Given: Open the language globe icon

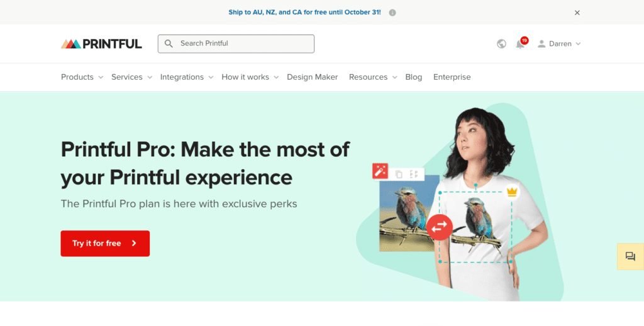Looking at the screenshot, I should (x=501, y=44).
